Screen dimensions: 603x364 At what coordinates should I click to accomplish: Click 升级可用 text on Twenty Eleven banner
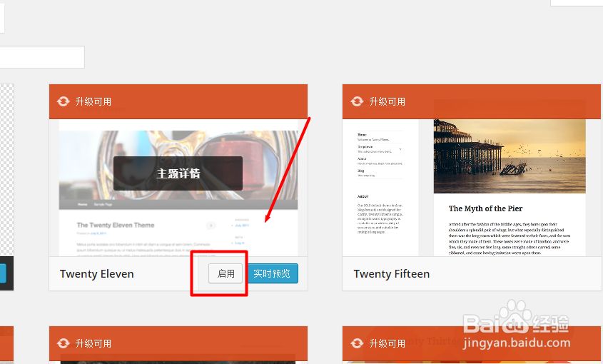[x=93, y=101]
